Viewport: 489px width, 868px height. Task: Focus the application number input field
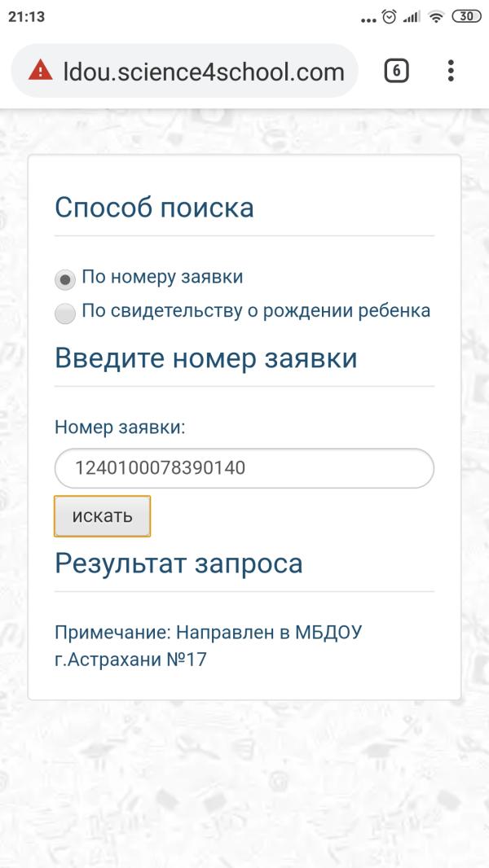pos(244,468)
